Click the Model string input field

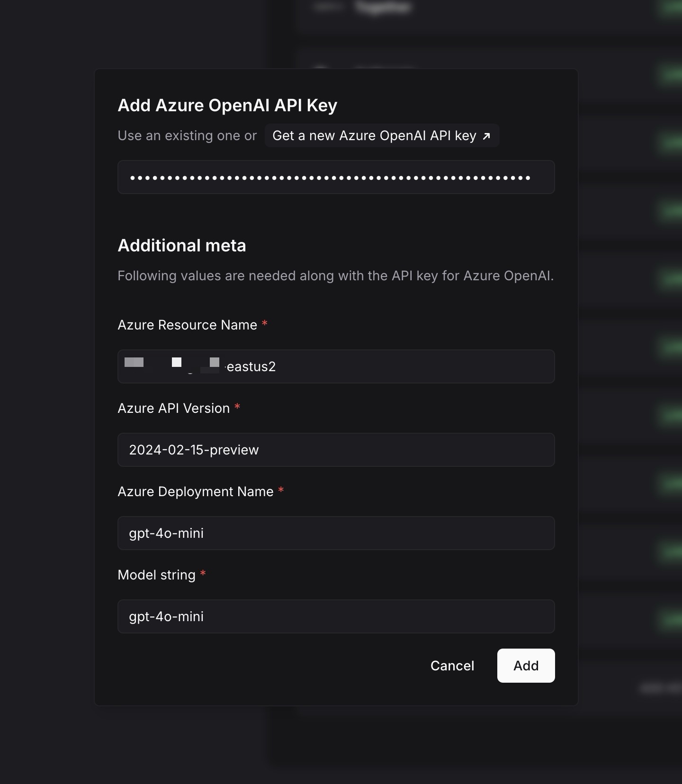click(336, 616)
